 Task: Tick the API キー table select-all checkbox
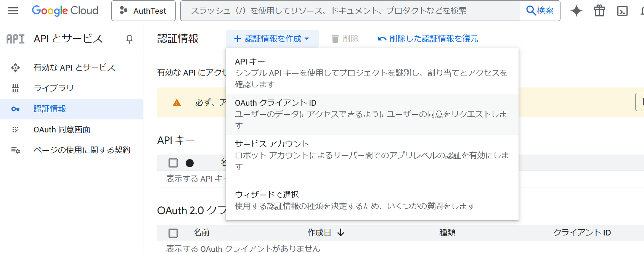(173, 163)
